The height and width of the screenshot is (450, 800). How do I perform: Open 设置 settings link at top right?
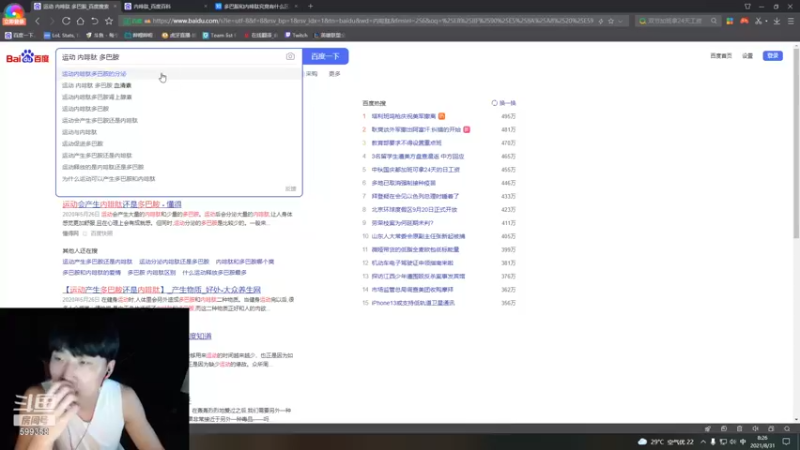[x=747, y=56]
